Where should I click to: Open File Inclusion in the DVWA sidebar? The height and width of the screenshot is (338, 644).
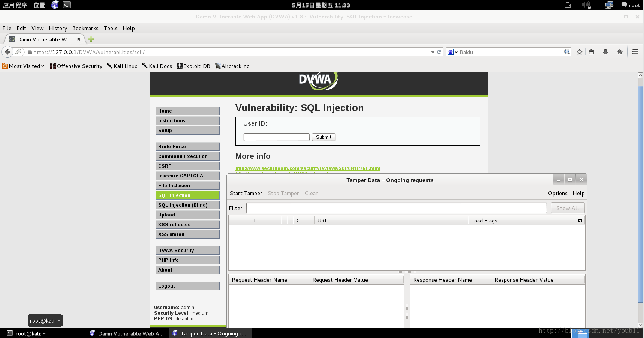click(x=188, y=185)
